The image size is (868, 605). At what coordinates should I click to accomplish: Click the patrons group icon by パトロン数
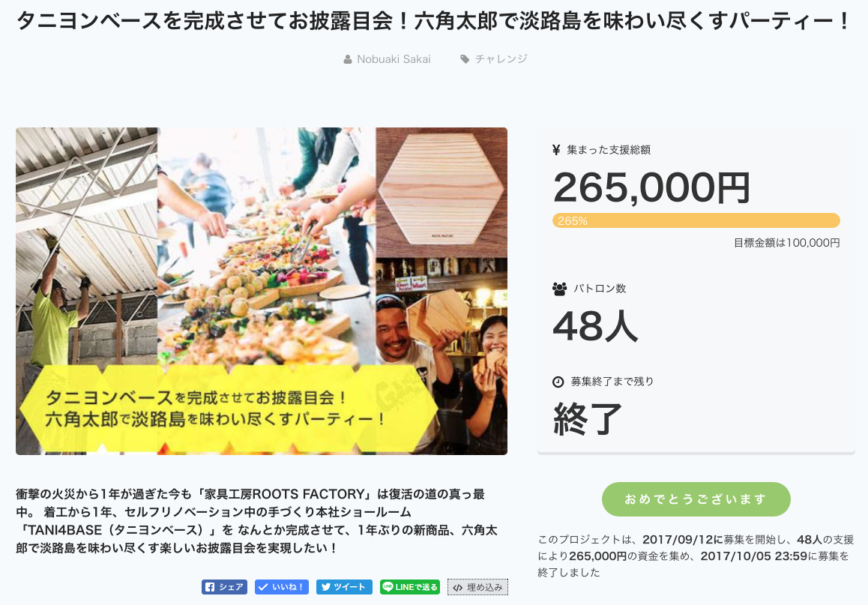[560, 289]
